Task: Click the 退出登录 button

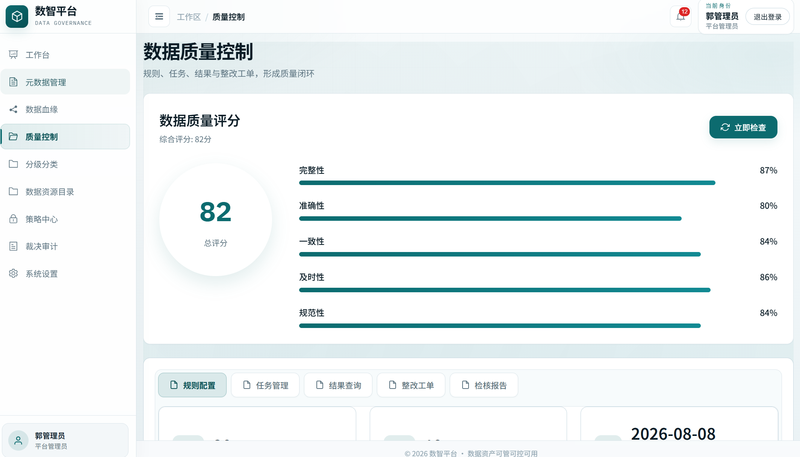Action: pos(767,17)
